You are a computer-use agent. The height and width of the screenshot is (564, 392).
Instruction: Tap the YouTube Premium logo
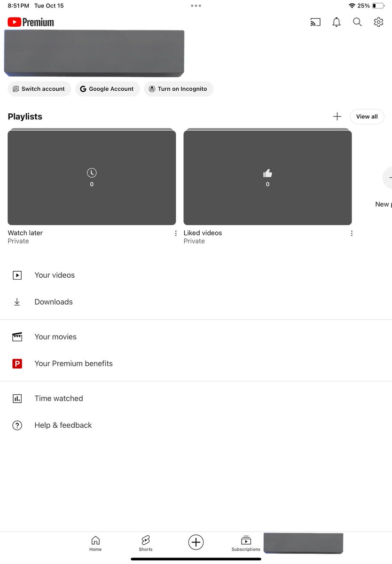coord(31,22)
